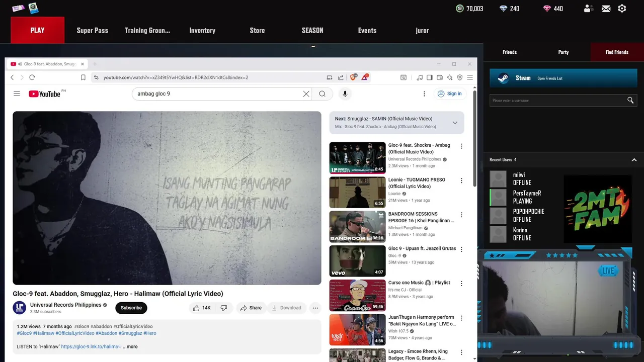Open the Steam friends list button

[x=563, y=78]
